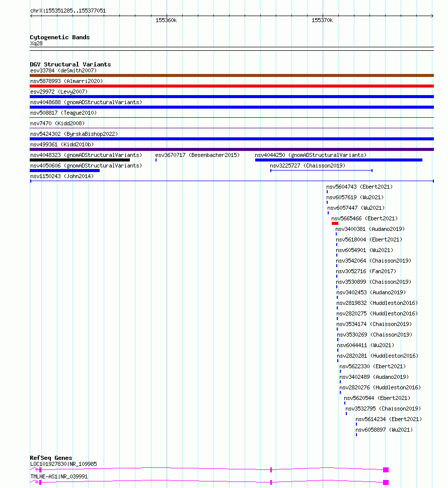Screen dimensions: 448x488
Task: Open nsv5620544 (Ebert2021) label
Action: coord(377,398)
